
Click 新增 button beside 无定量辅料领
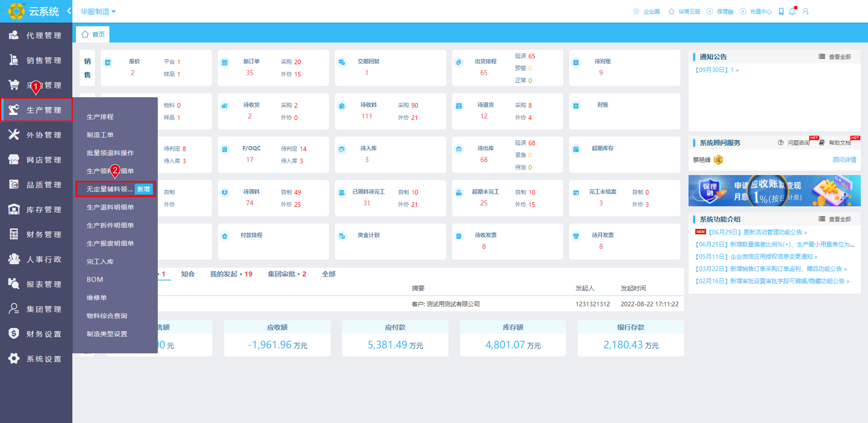point(144,189)
